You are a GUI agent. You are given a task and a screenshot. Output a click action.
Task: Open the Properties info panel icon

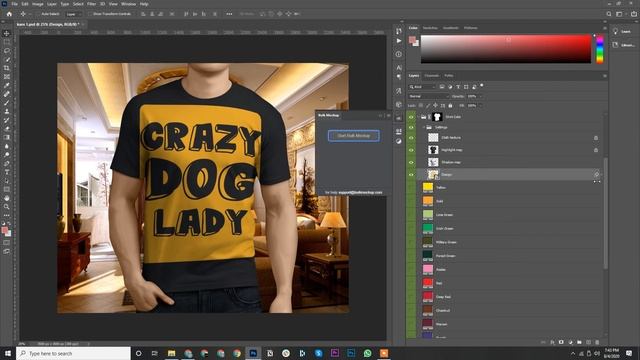(x=399, y=54)
